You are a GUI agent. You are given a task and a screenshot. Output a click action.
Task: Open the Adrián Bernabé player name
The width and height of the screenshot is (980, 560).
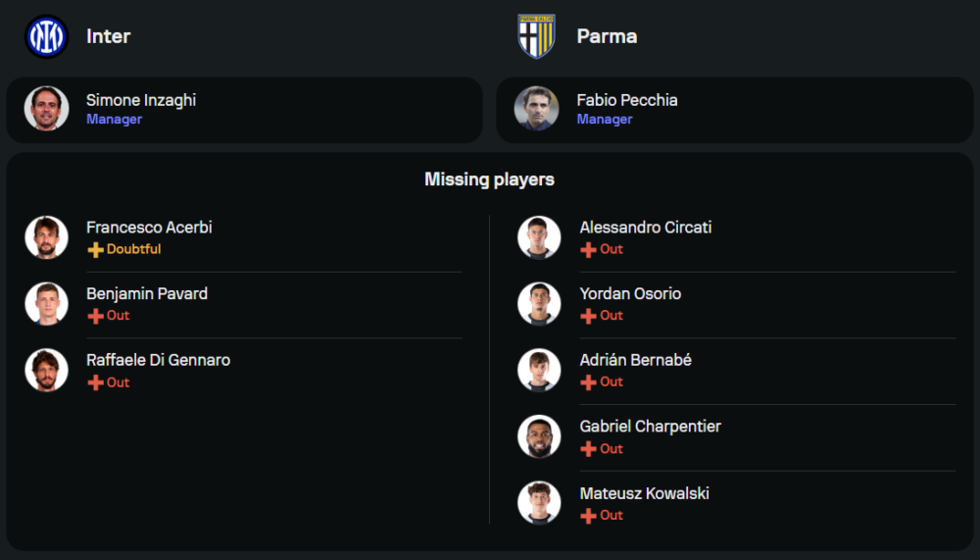(x=635, y=360)
